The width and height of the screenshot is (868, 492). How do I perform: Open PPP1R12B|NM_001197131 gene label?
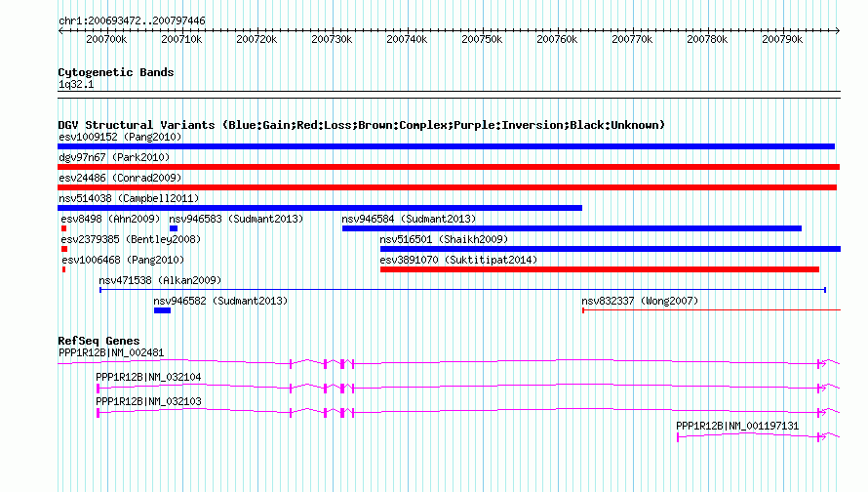point(737,426)
